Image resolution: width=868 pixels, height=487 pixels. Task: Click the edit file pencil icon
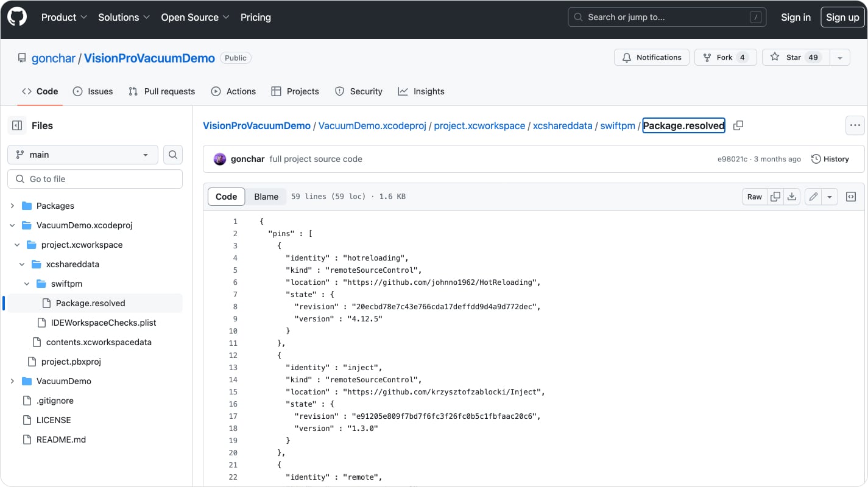point(813,197)
